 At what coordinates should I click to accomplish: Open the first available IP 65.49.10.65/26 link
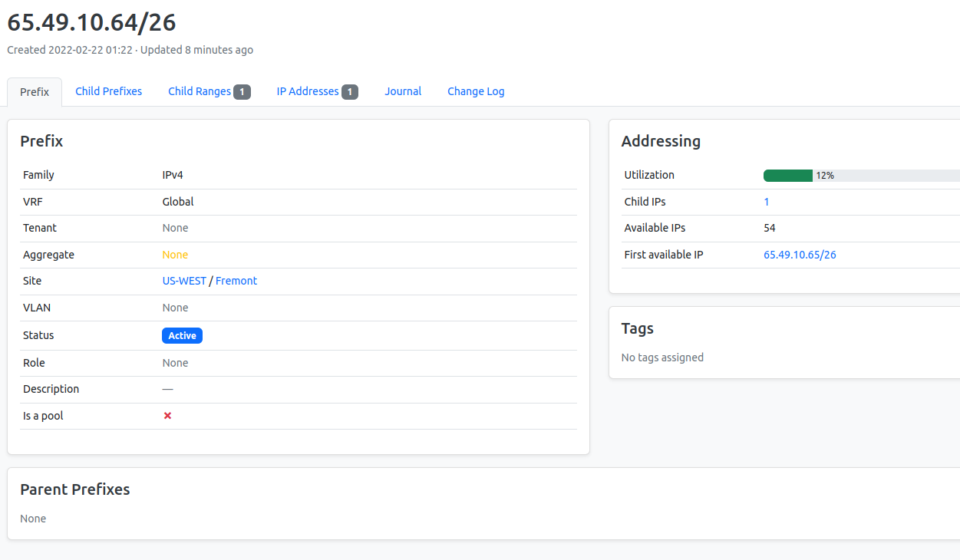(800, 254)
